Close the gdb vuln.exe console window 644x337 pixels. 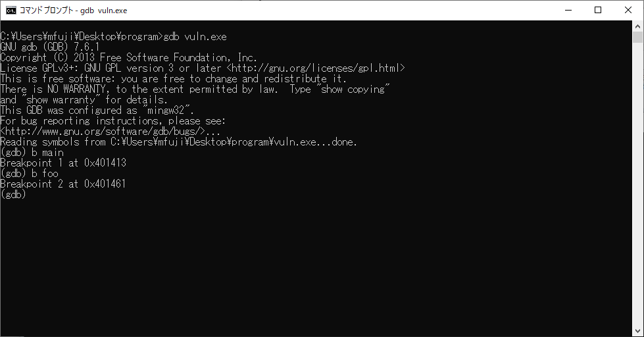pyautogui.click(x=628, y=10)
